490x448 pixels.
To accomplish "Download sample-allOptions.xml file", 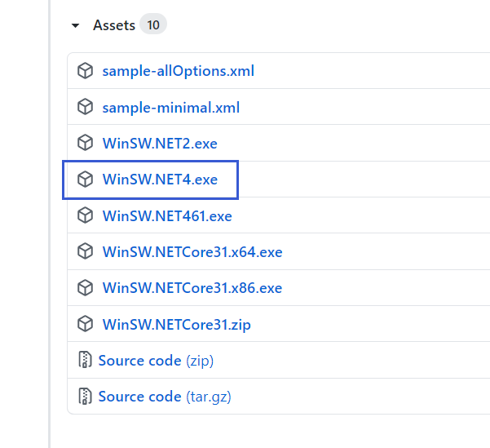I will [178, 71].
